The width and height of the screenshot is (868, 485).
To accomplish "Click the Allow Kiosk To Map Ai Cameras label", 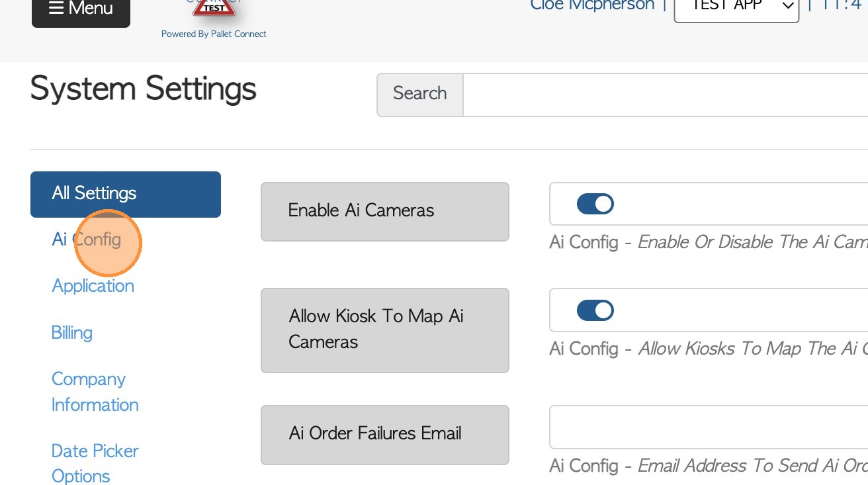I will [x=384, y=330].
